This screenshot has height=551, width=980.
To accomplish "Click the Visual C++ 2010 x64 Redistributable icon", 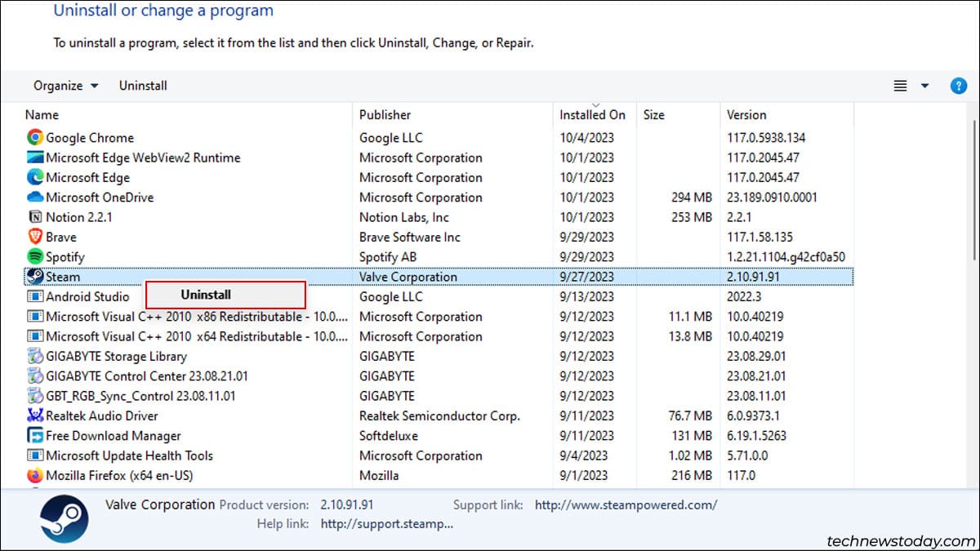I will [35, 336].
